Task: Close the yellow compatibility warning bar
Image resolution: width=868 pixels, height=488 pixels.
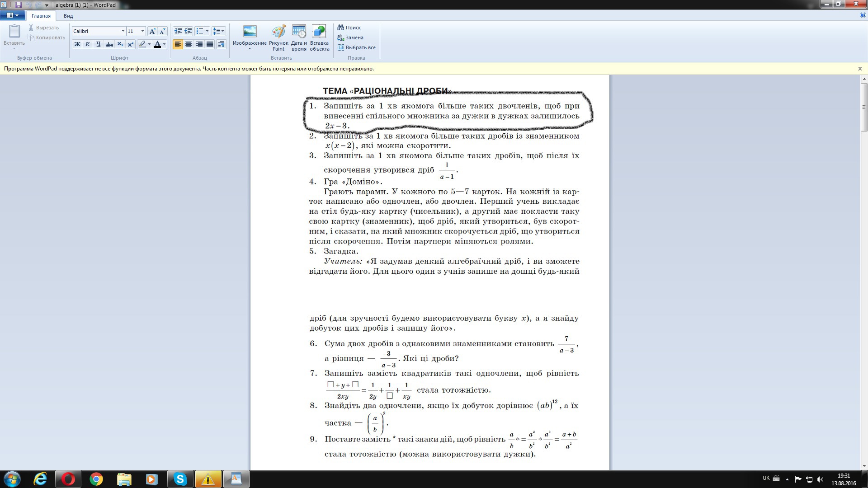Action: [860, 69]
